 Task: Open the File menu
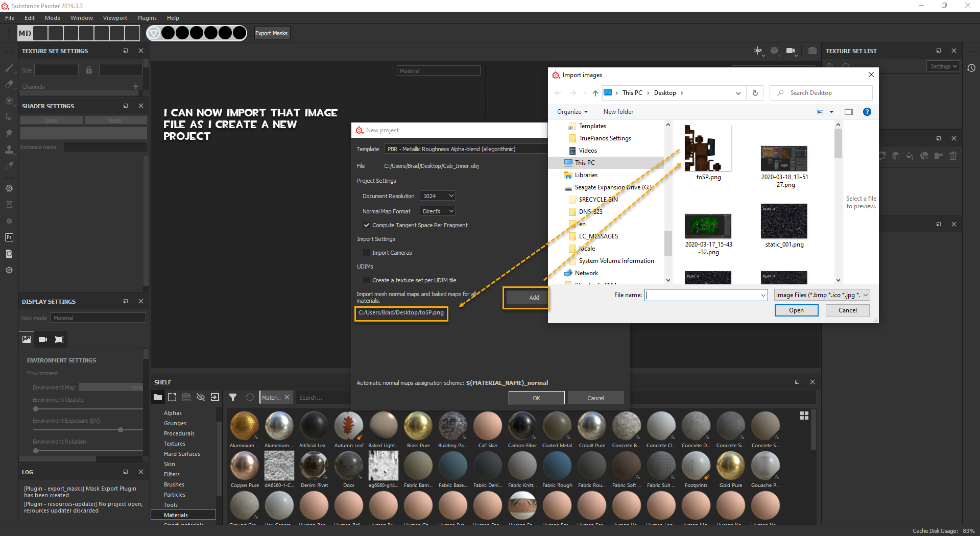pos(10,18)
